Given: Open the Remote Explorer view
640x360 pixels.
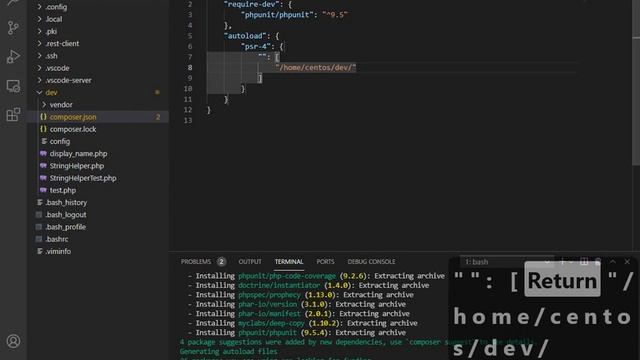Looking at the screenshot, I should tap(13, 86).
